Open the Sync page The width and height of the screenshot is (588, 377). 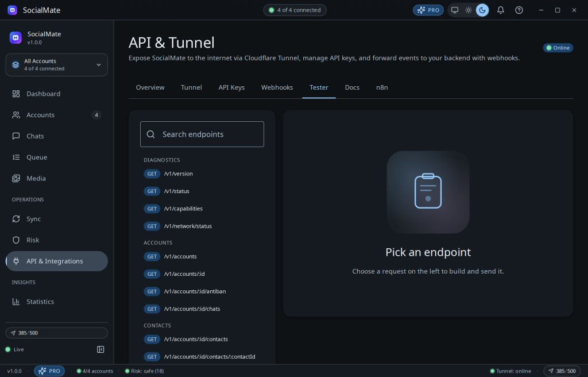tap(57, 219)
